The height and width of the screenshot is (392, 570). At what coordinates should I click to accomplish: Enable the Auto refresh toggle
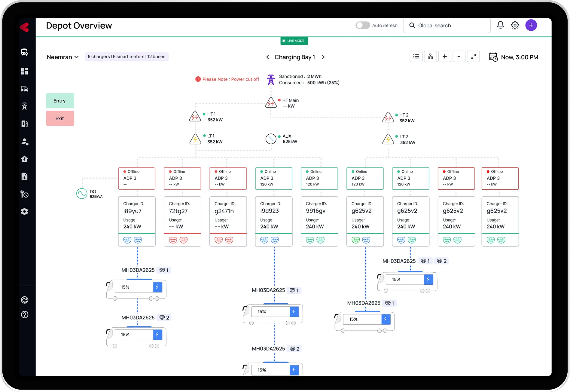pos(363,25)
